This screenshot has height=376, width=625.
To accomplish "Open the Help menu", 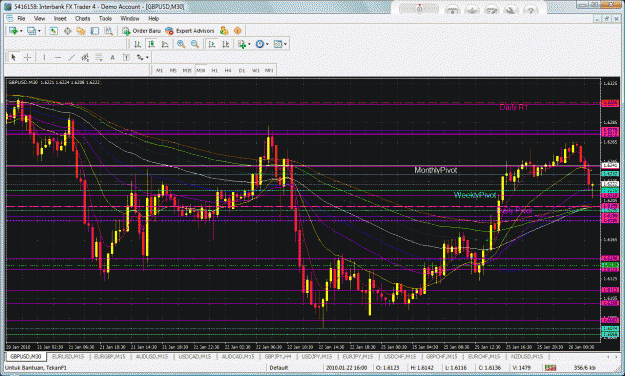I will pos(153,18).
